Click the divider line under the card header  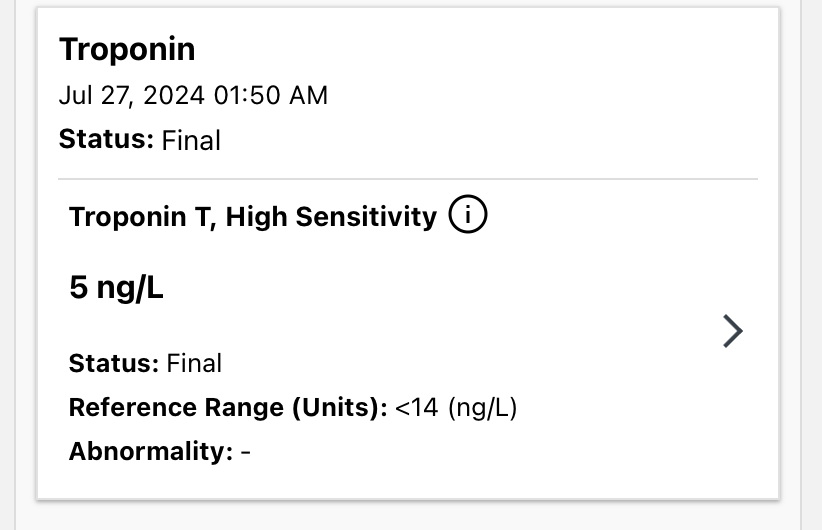(x=407, y=180)
